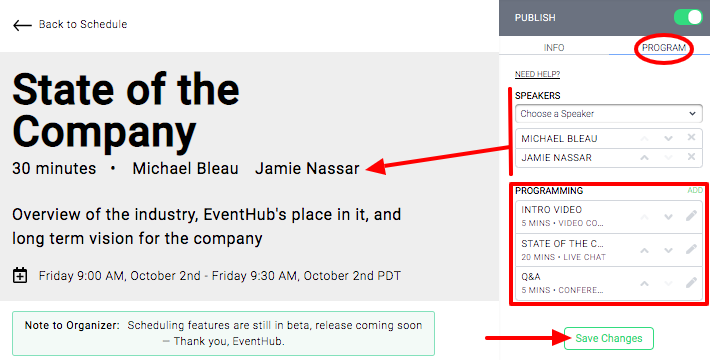Edit the State of the C... program item
Image resolution: width=710 pixels, height=360 pixels.
click(x=691, y=250)
